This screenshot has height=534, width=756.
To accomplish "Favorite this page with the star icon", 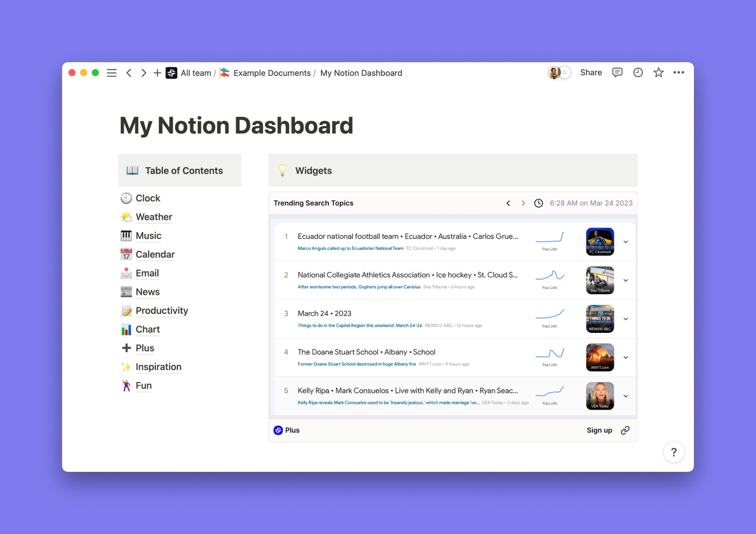I will click(658, 72).
